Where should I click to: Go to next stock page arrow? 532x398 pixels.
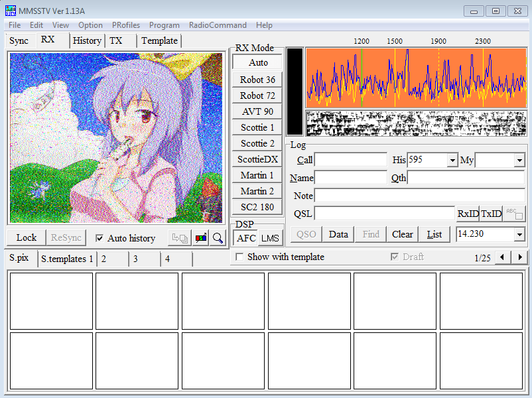(x=520, y=257)
